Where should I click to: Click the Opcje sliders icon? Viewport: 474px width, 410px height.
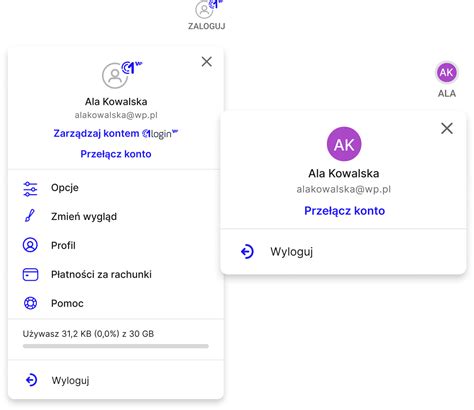click(30, 189)
